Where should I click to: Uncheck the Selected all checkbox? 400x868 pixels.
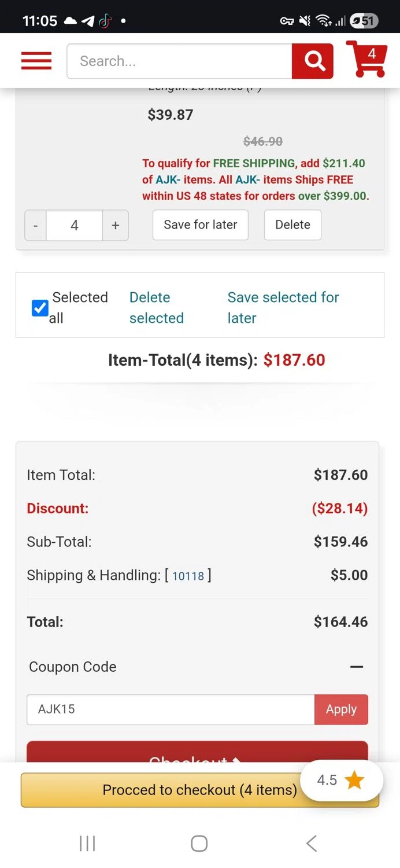40,308
